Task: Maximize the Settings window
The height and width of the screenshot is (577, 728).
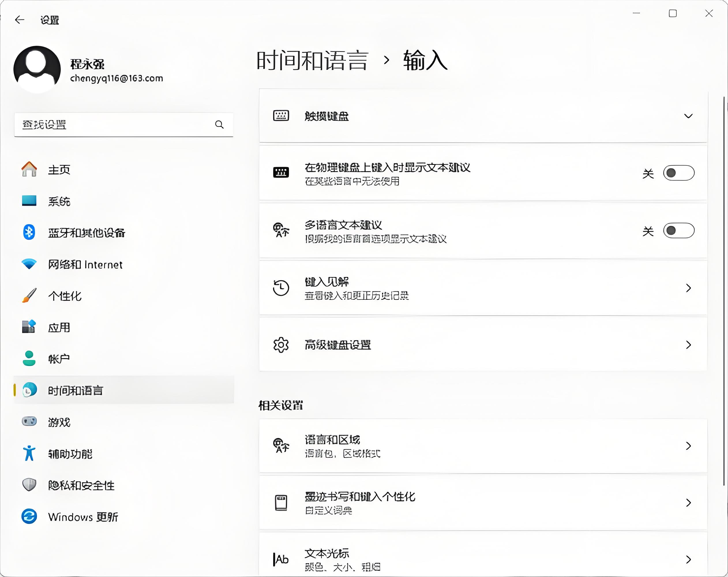Action: [x=673, y=14]
